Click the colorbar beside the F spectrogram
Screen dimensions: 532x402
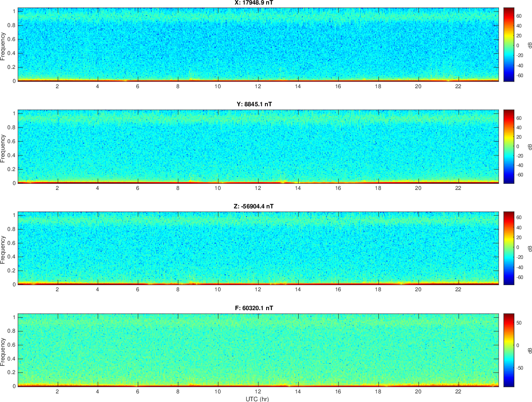(x=509, y=350)
